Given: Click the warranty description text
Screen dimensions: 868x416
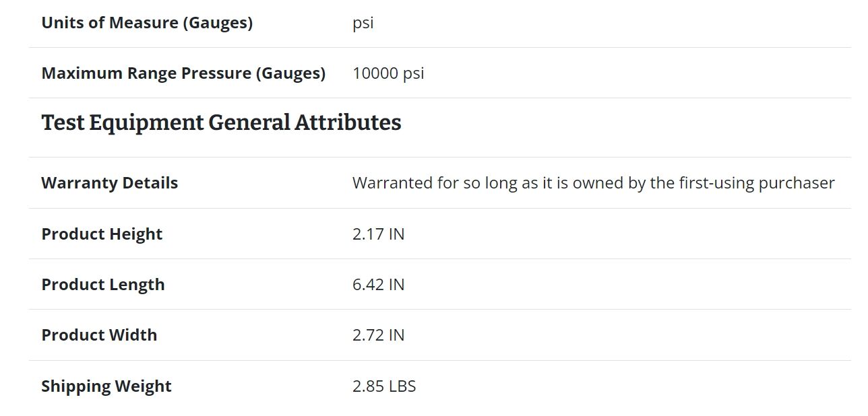Looking at the screenshot, I should tap(593, 183).
